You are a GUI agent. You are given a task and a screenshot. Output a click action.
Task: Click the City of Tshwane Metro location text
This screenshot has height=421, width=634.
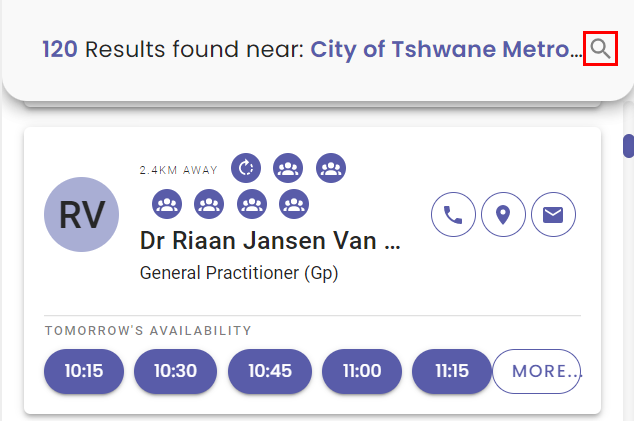coord(445,49)
